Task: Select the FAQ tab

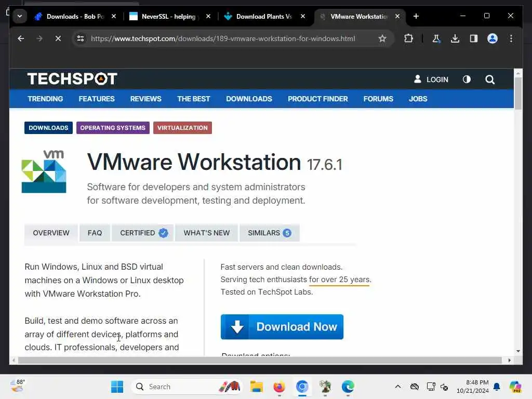Action: pyautogui.click(x=95, y=233)
